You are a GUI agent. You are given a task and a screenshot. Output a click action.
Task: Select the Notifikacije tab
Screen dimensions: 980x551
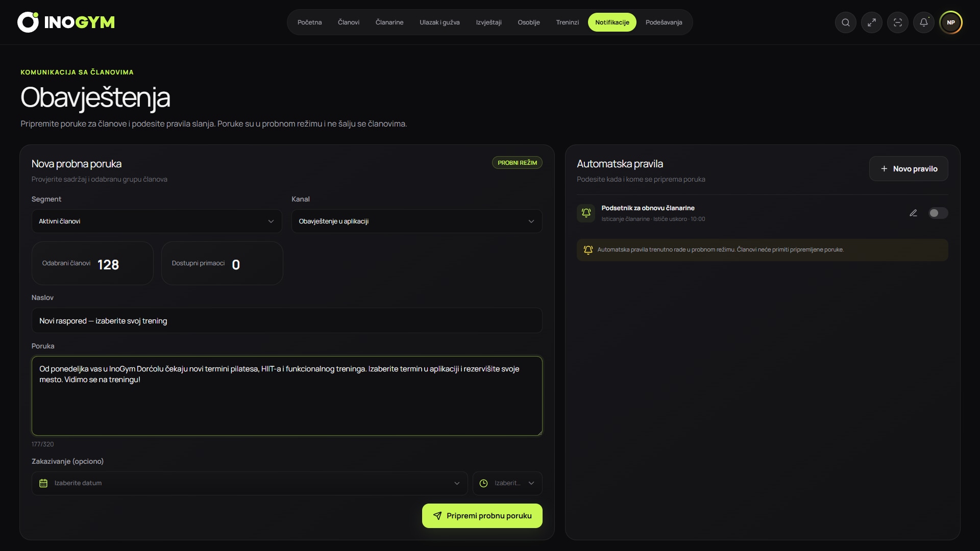tap(612, 22)
